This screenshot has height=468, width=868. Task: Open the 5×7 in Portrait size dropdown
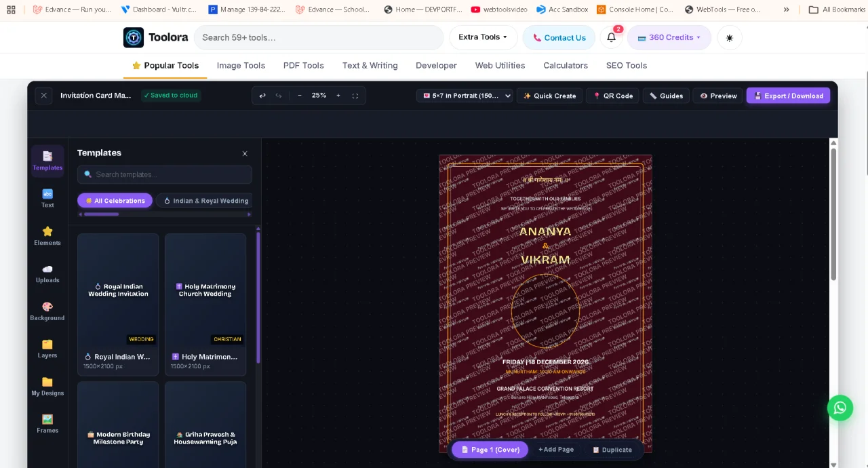point(465,96)
